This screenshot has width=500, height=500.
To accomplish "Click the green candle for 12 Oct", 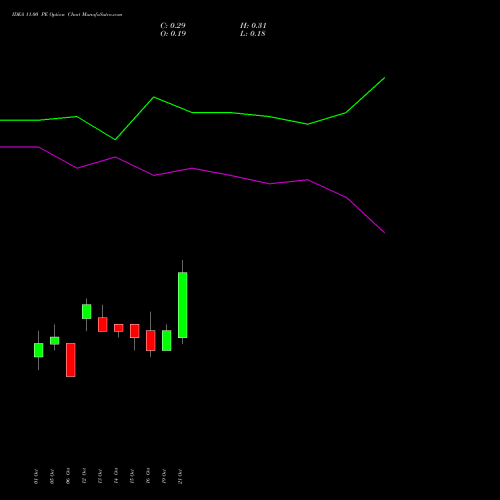I will click(87, 311).
